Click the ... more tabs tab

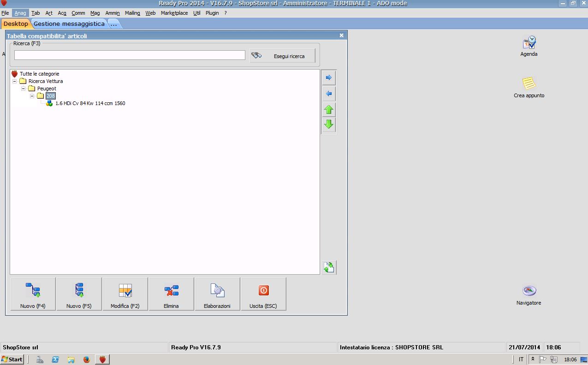pyautogui.click(x=114, y=24)
